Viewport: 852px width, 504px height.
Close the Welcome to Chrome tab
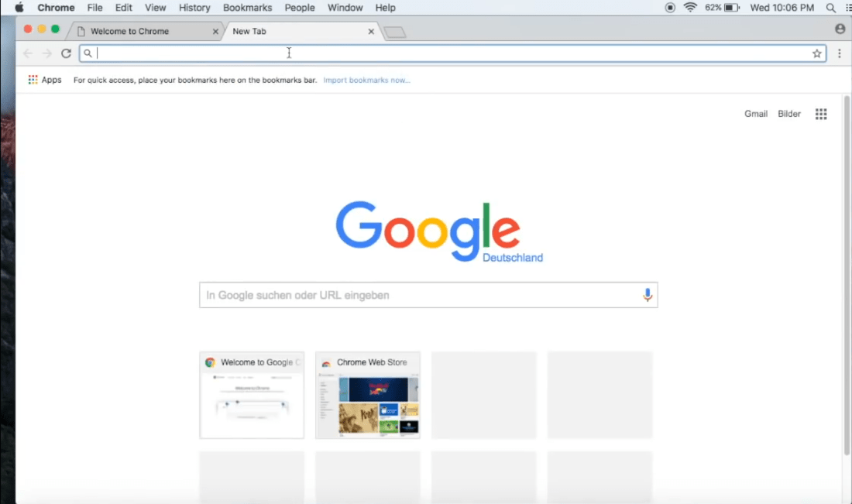[215, 32]
